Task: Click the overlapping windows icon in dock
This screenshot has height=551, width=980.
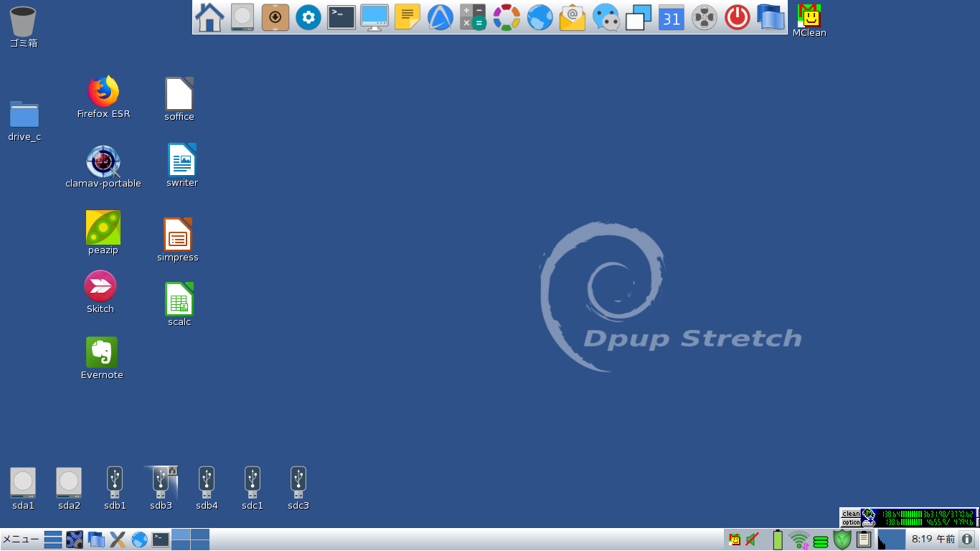Action: (639, 17)
